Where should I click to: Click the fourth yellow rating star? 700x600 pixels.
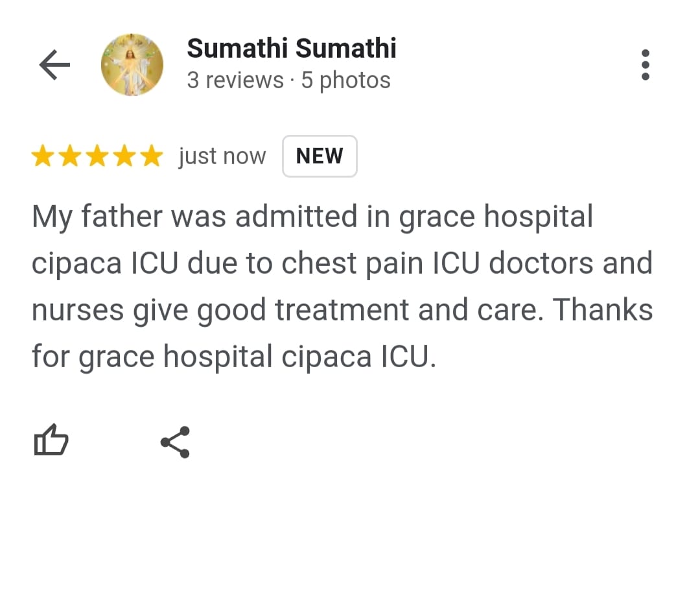(x=124, y=156)
